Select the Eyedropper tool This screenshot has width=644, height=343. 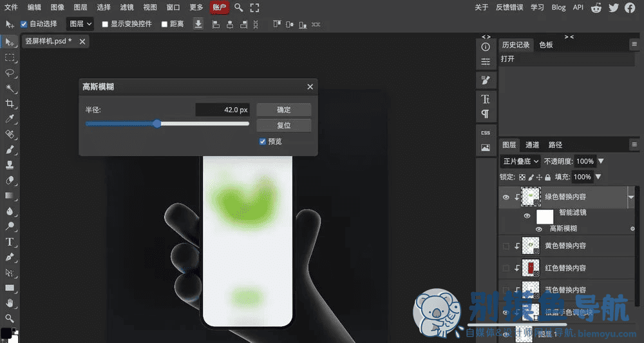[x=10, y=119]
